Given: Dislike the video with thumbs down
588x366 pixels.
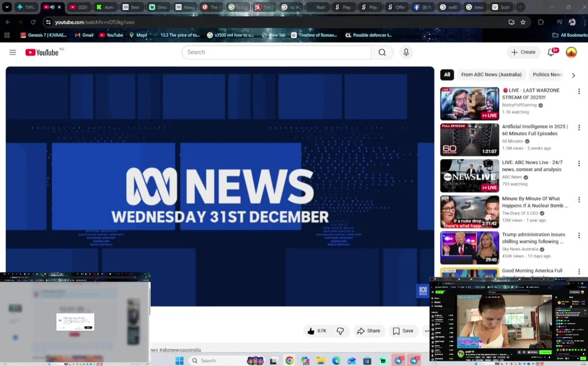Looking at the screenshot, I should [340, 331].
